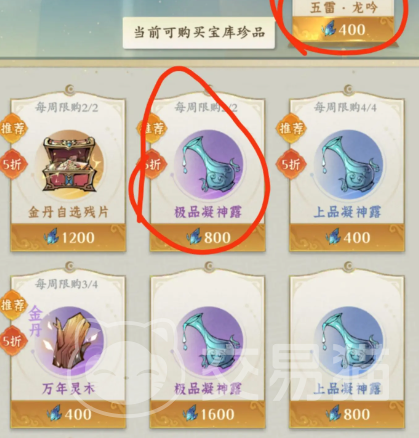Image resolution: width=419 pixels, height=438 pixels.
Task: Select the 万年灵木 wood item icon
Action: 69,342
